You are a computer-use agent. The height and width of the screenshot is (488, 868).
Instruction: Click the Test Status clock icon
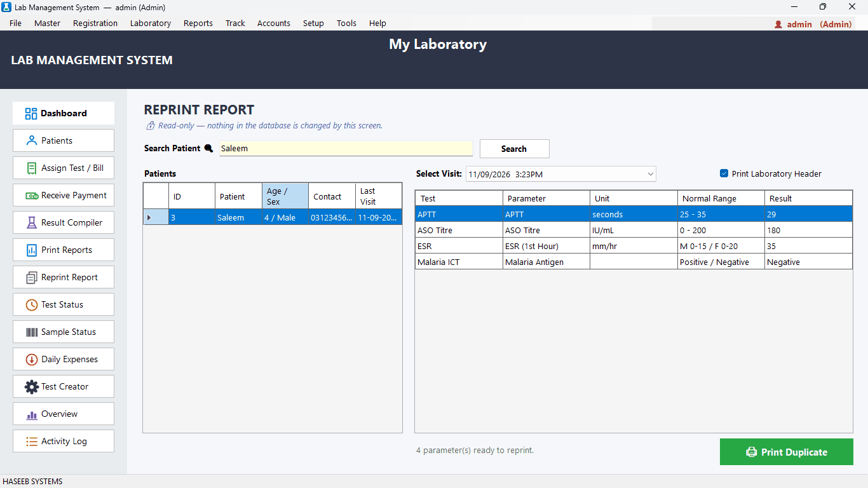click(31, 305)
